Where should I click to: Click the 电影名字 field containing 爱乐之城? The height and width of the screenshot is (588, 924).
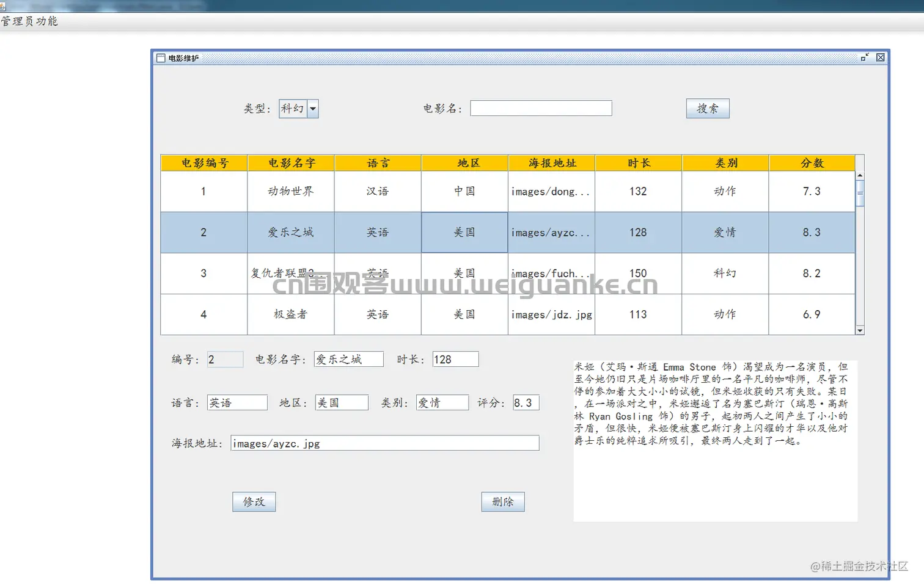348,360
